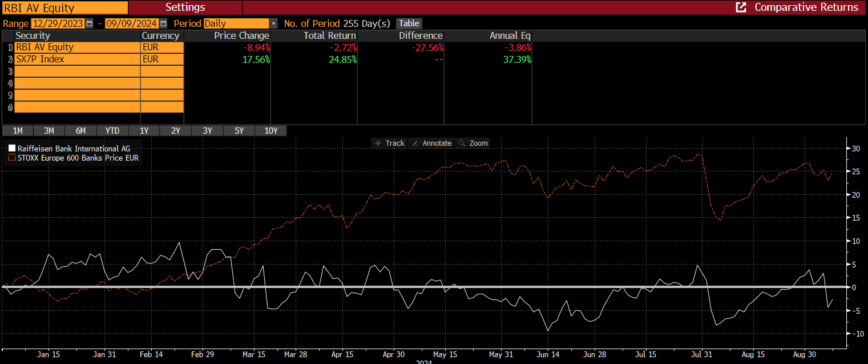The image size is (868, 364).
Task: Open the end date calendar picker icon
Action: [x=164, y=23]
